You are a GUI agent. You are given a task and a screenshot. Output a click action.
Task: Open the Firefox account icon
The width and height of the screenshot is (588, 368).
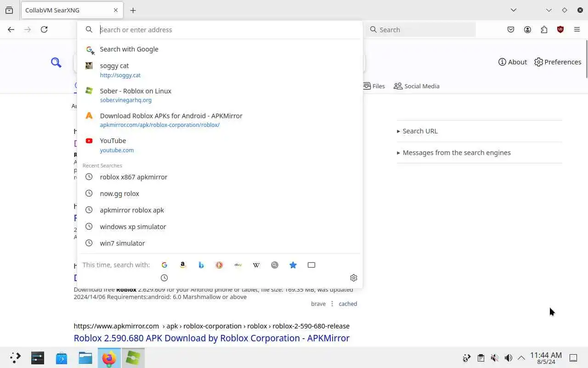527,29
